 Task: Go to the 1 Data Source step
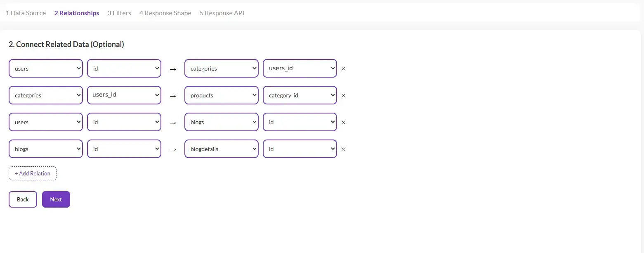point(26,13)
